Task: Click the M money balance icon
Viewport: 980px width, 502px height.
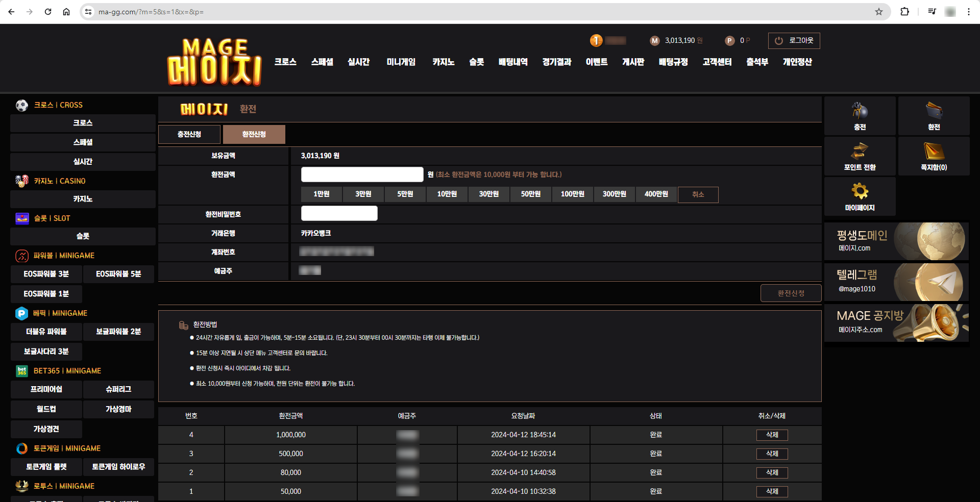Action: 655,41
